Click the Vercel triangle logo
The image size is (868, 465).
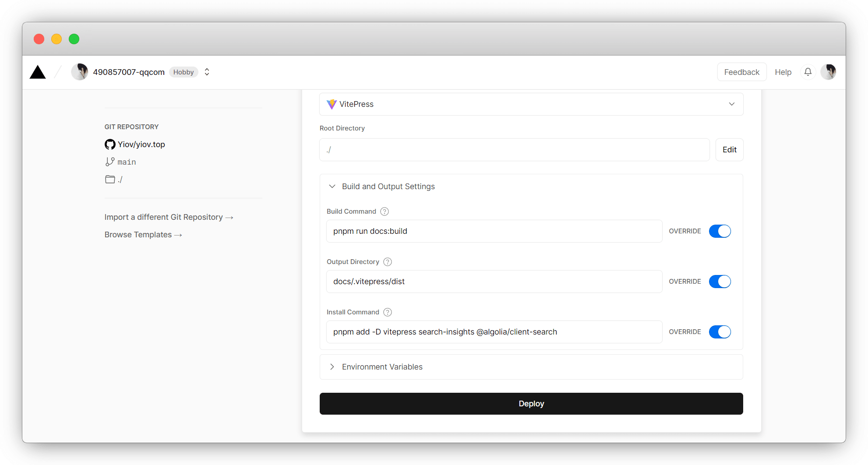[x=38, y=72]
